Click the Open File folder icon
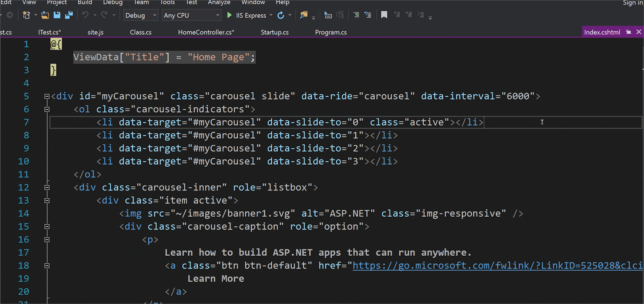Image resolution: width=644 pixels, height=304 pixels. pyautogui.click(x=45, y=15)
